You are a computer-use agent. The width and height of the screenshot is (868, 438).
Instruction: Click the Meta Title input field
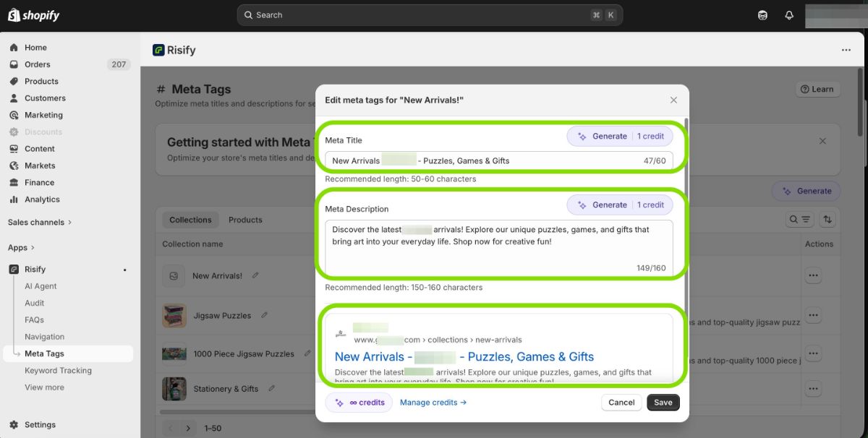[x=477, y=160]
